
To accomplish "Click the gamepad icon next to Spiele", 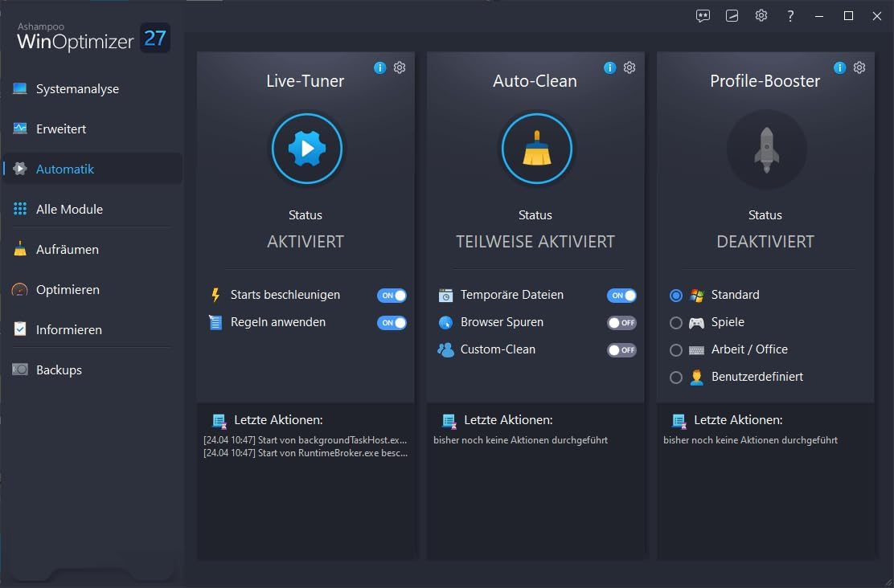I will (696, 322).
